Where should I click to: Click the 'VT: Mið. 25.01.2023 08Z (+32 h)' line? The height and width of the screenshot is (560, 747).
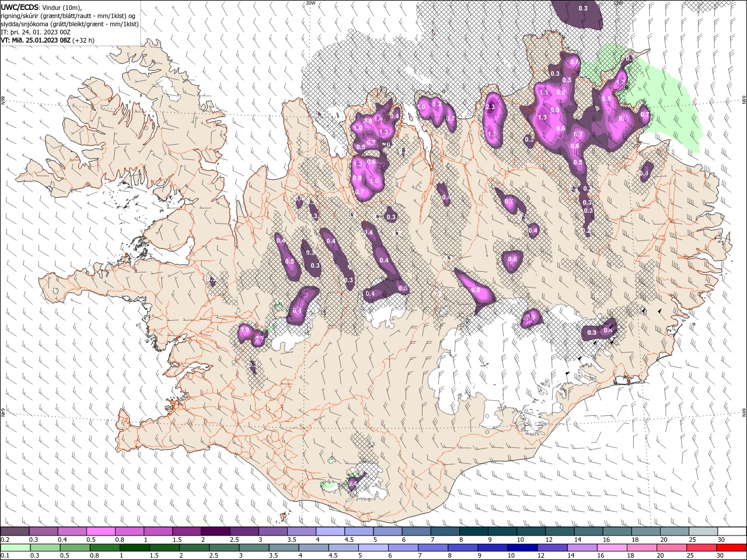[48, 40]
